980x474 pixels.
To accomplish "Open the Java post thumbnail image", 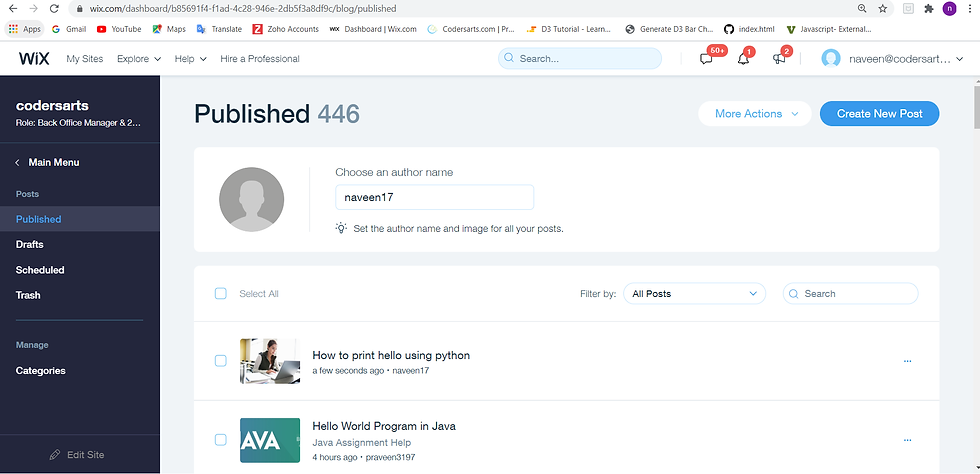I will (x=270, y=440).
